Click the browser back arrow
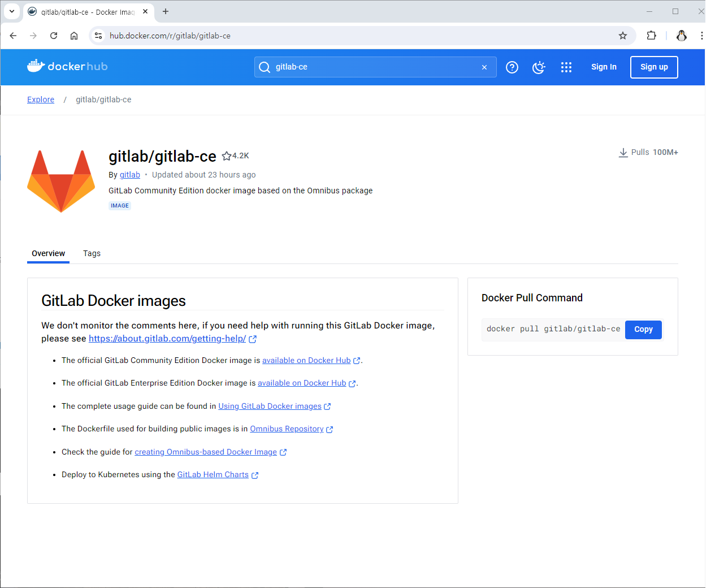 point(13,36)
